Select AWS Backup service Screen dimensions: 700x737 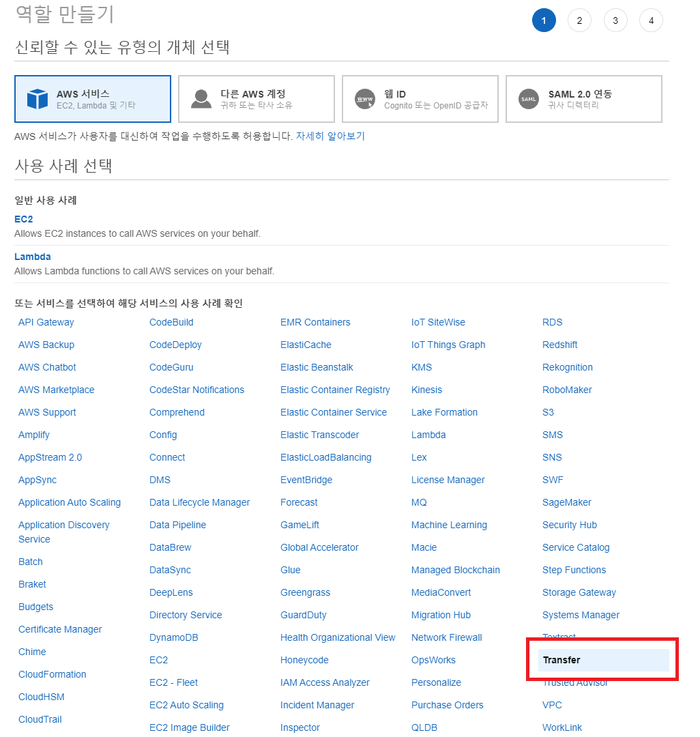[46, 345]
